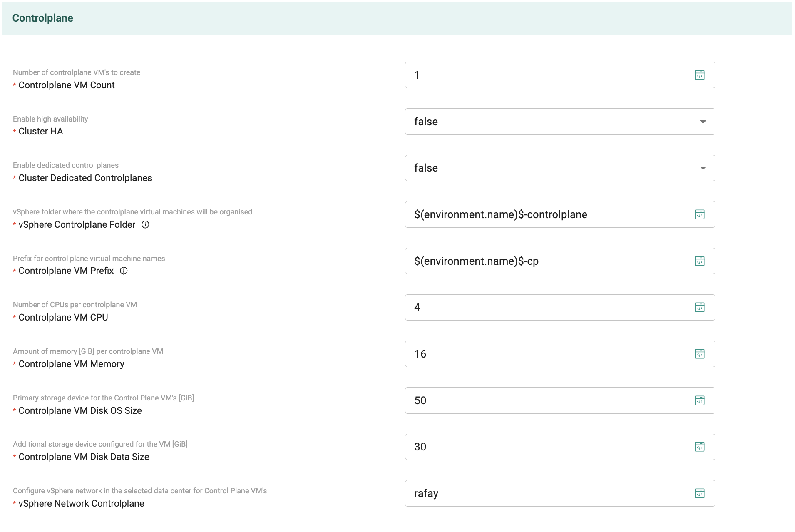
Task: Click the Controlplane VM Count input field
Action: coord(560,75)
